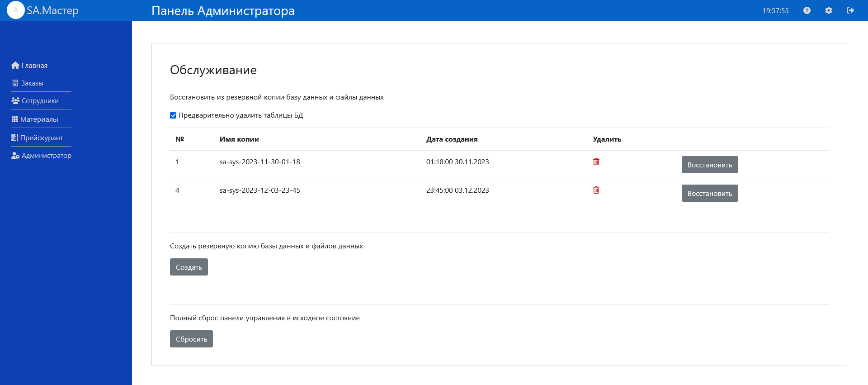Viewport: 868px width, 385px height.
Task: Click the people icon beside Сотрудники
Action: click(15, 100)
